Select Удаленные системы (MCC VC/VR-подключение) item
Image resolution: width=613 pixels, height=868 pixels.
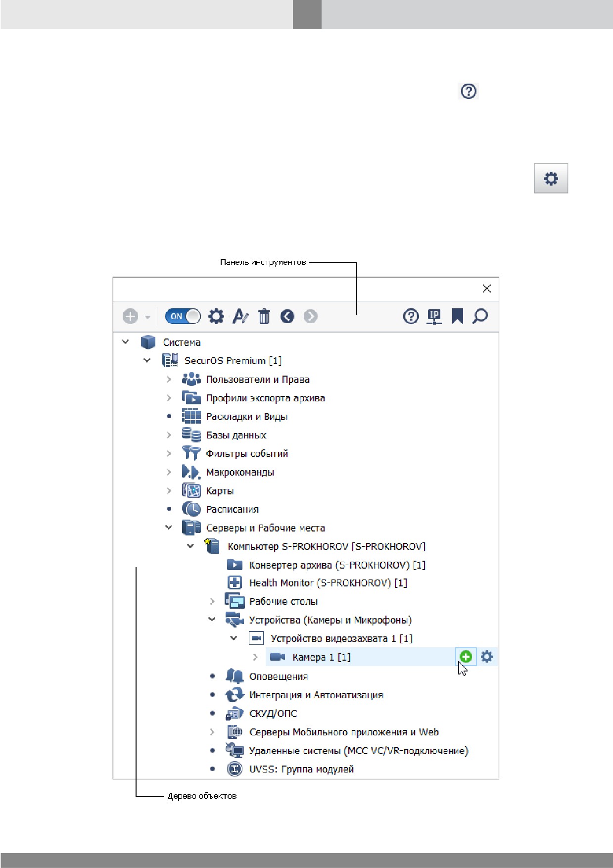(x=359, y=751)
